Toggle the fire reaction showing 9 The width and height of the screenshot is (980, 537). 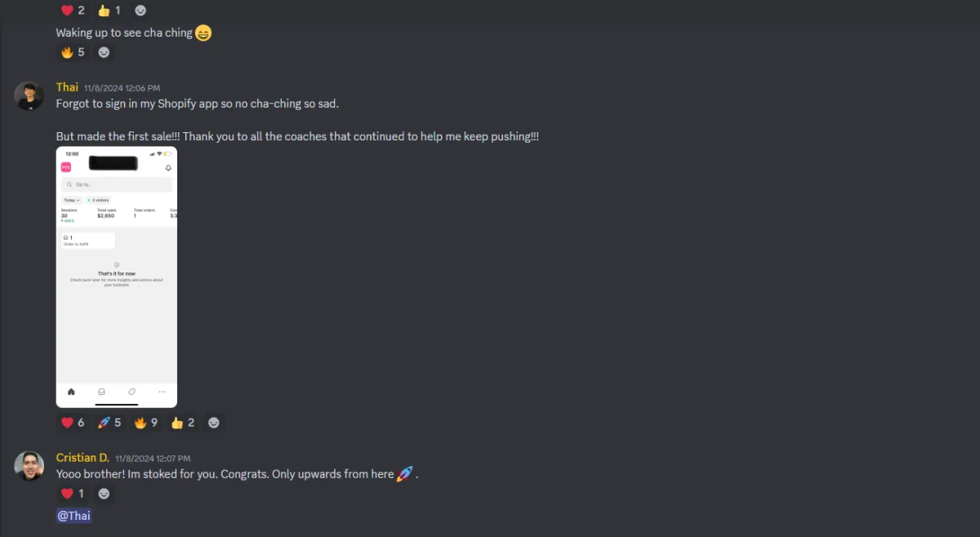(146, 423)
